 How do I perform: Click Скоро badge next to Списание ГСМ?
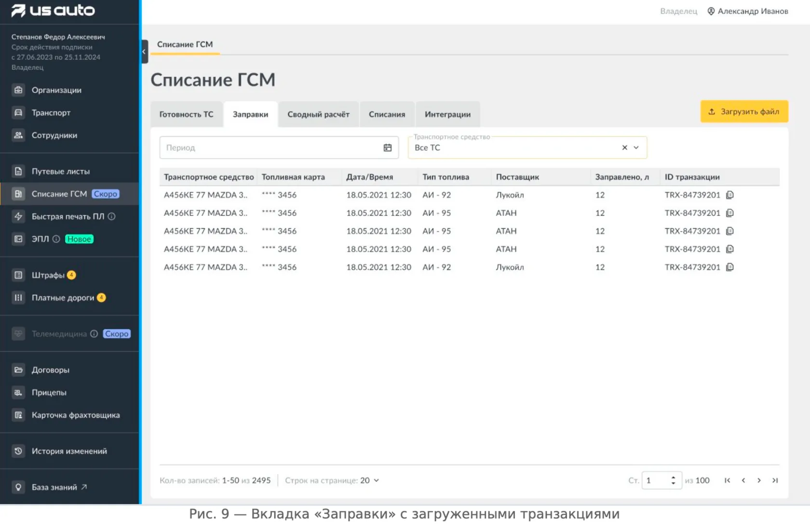(106, 194)
